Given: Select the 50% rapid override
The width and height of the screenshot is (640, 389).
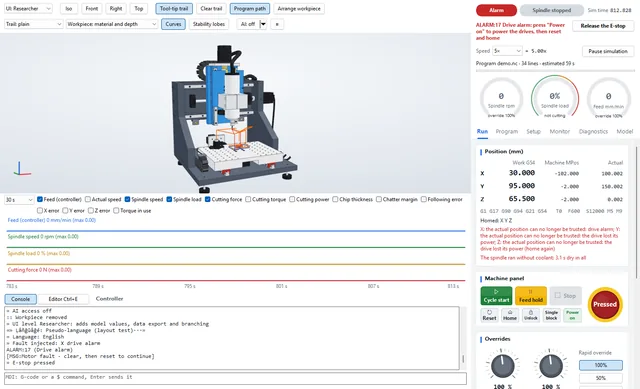Looking at the screenshot, I should (x=600, y=378).
